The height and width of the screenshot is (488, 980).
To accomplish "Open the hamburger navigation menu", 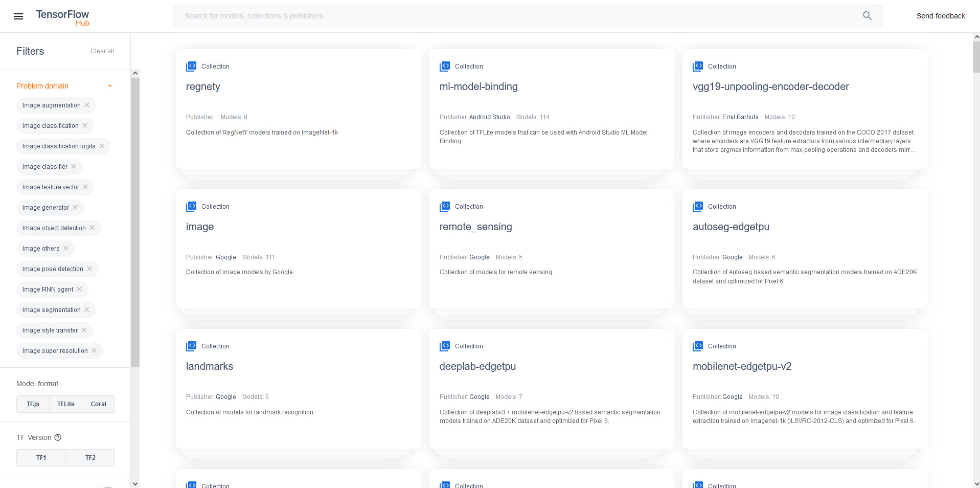I will pos(18,16).
